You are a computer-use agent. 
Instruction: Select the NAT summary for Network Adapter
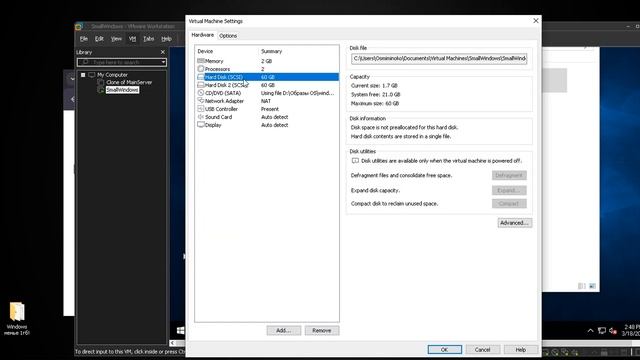(x=266, y=101)
